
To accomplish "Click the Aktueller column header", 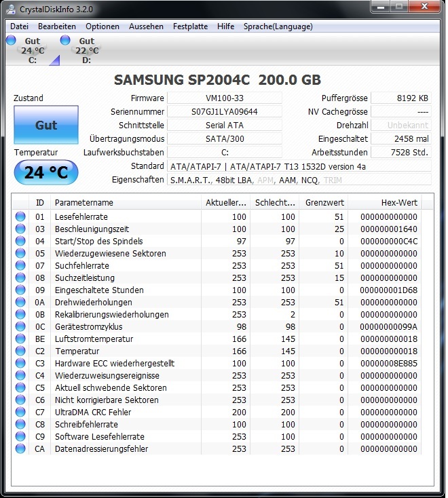I will [225, 203].
